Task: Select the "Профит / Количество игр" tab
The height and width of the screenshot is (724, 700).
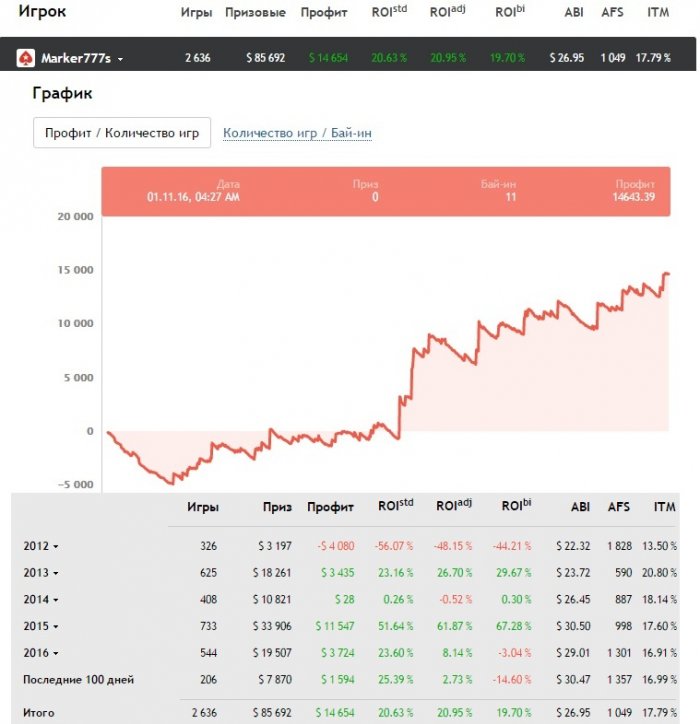Action: click(x=122, y=133)
